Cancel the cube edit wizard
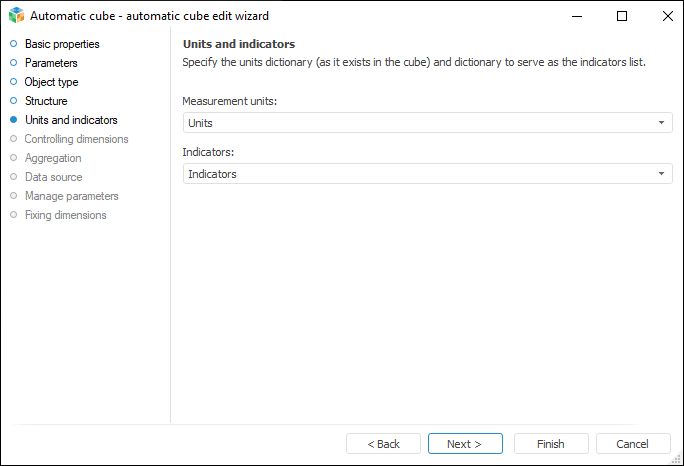 633,444
